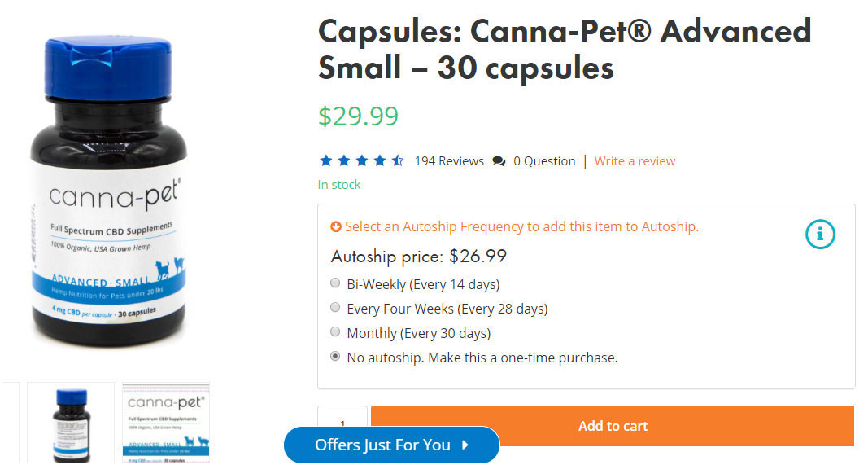Click the question speech bubble icon

click(499, 161)
